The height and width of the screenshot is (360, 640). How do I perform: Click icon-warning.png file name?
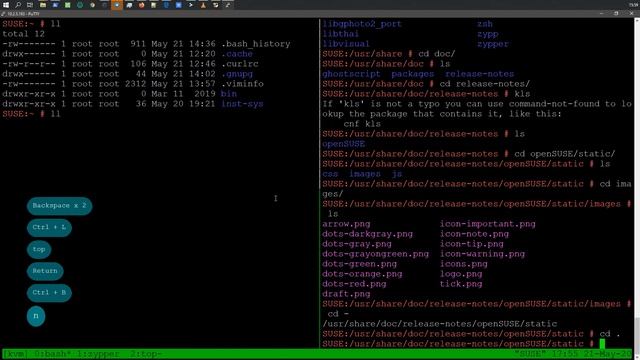482,254
